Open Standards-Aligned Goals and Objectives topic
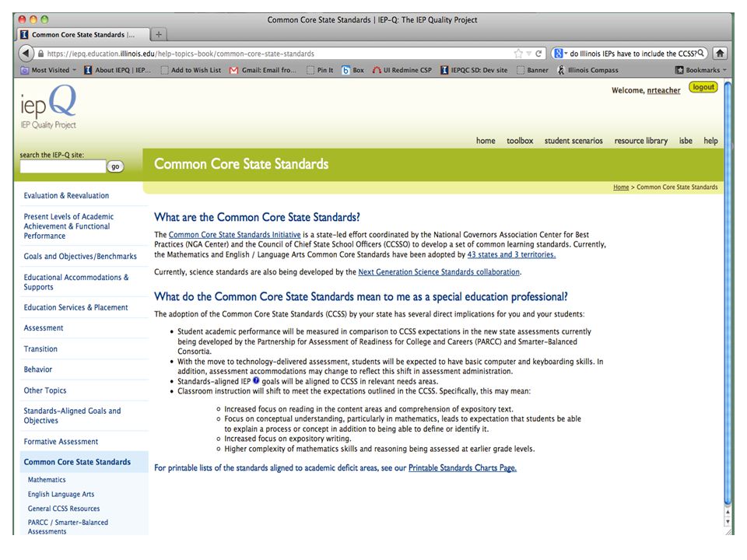The height and width of the screenshot is (560, 747). [72, 415]
